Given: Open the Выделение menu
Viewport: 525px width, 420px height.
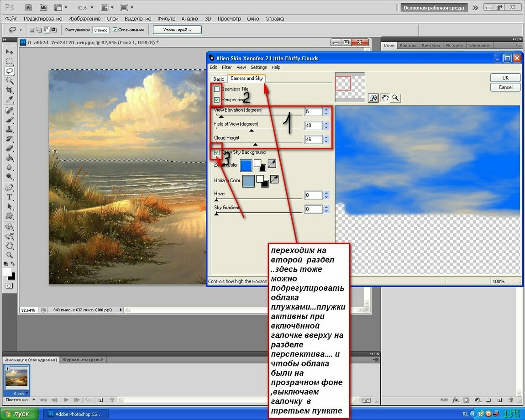Looking at the screenshot, I should tap(137, 19).
